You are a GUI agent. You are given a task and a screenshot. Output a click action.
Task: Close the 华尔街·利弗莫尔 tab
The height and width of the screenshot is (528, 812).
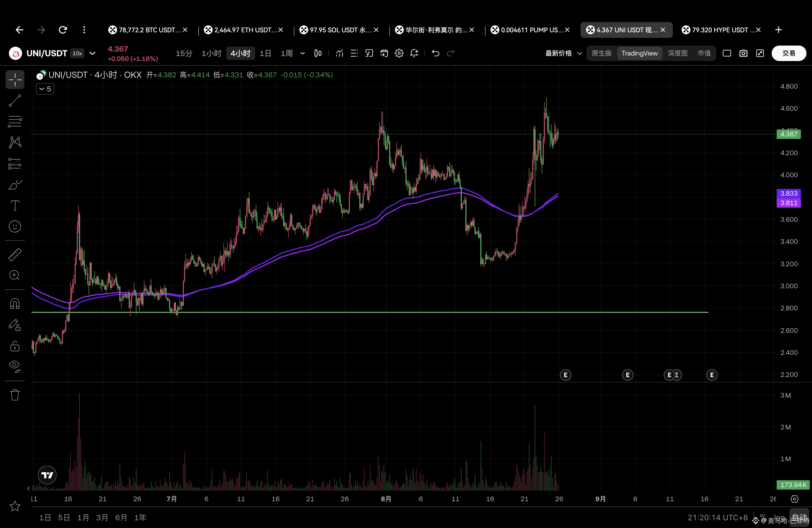(x=472, y=30)
